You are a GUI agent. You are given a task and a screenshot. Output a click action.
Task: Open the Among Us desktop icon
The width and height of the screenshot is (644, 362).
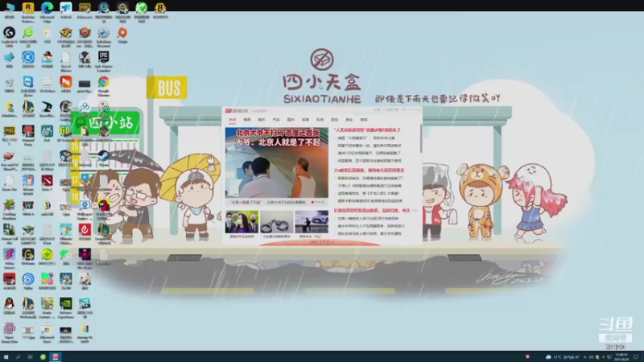pyautogui.click(x=104, y=205)
